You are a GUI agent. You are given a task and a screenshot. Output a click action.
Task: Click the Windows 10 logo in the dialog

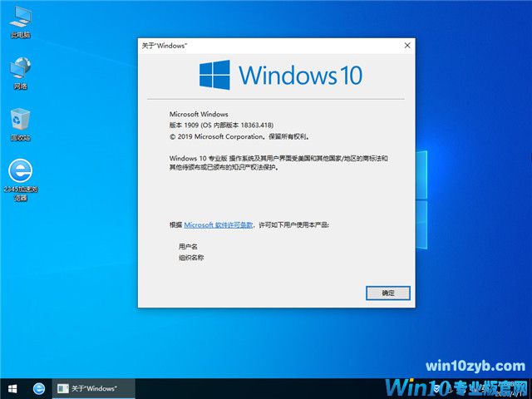tap(281, 75)
